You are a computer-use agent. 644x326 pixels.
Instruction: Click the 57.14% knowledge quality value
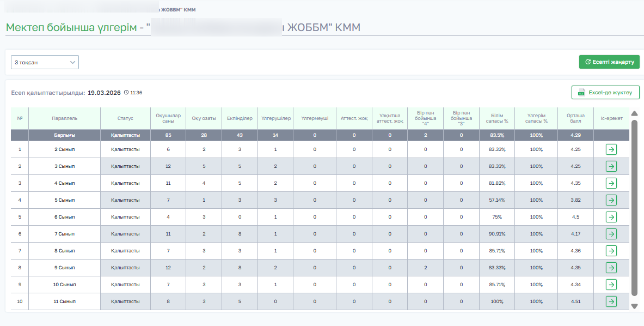[497, 200]
